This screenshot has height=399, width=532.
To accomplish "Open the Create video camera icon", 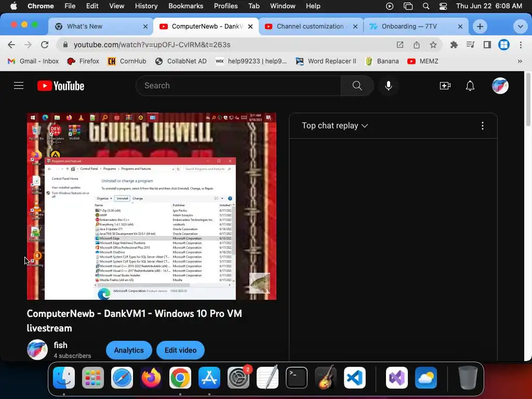I will pos(445,86).
